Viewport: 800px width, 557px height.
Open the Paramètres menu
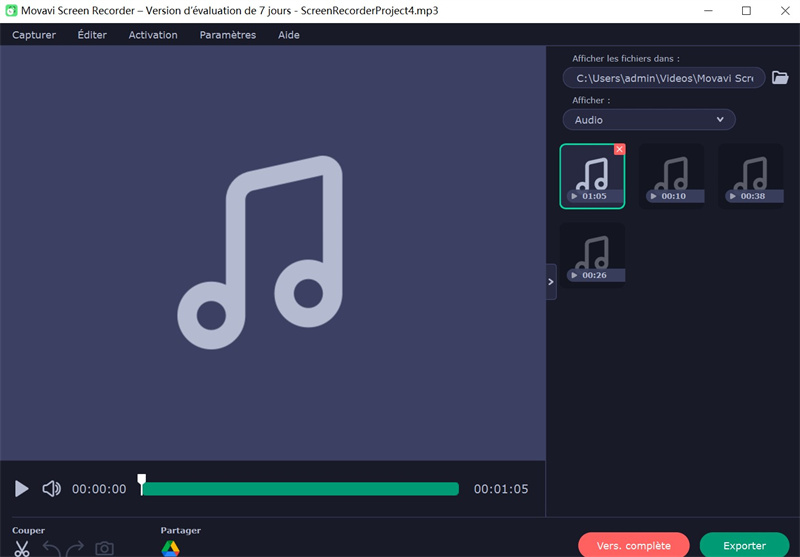click(x=228, y=35)
